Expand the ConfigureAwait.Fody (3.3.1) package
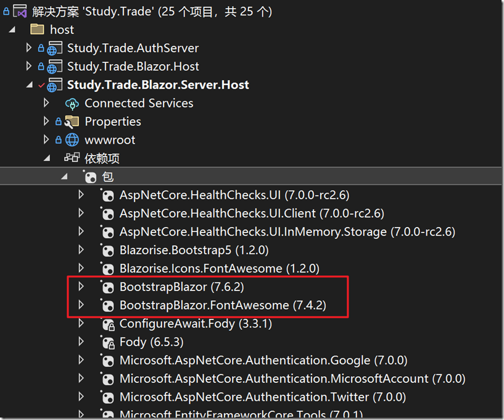Image resolution: width=504 pixels, height=420 pixels. (x=81, y=323)
